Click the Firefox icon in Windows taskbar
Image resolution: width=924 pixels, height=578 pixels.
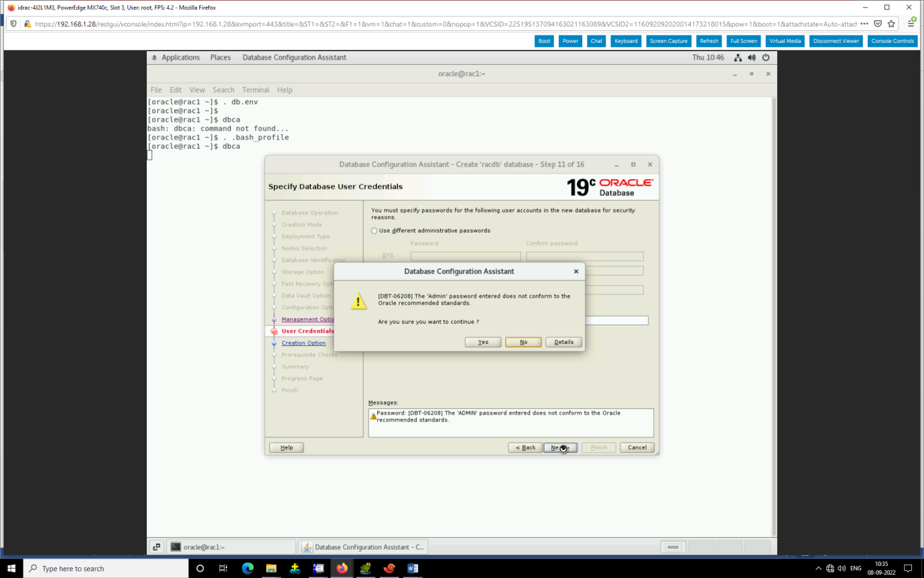click(342, 569)
